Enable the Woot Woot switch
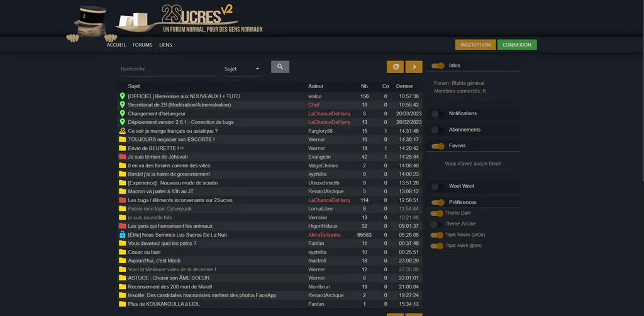Viewport: 644px width, 316px height. (438, 186)
